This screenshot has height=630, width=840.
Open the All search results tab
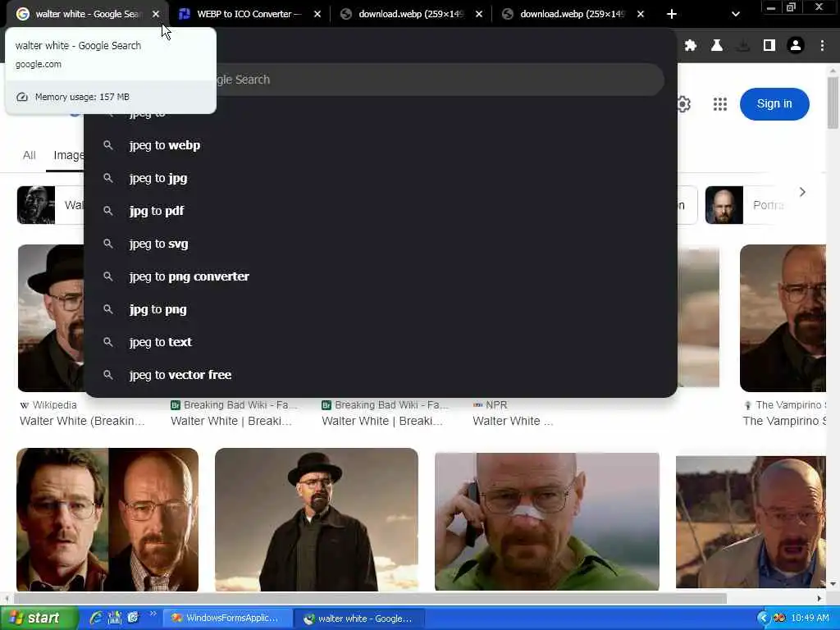pos(29,155)
